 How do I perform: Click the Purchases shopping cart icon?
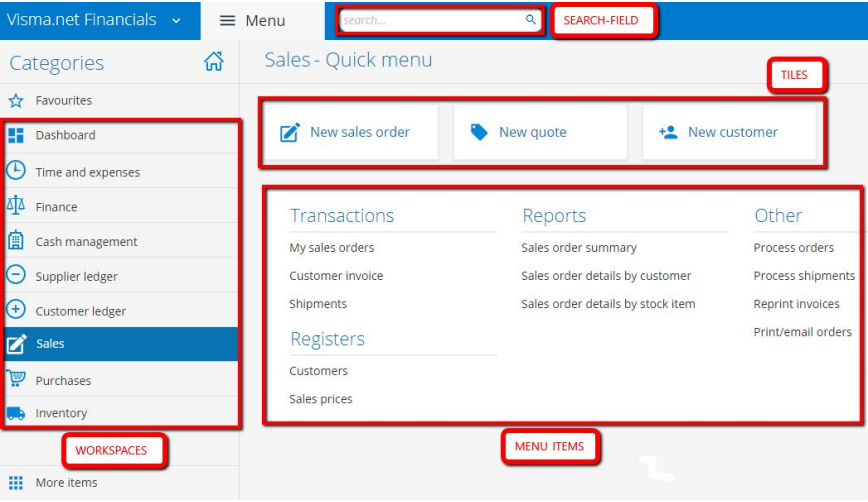(16, 379)
